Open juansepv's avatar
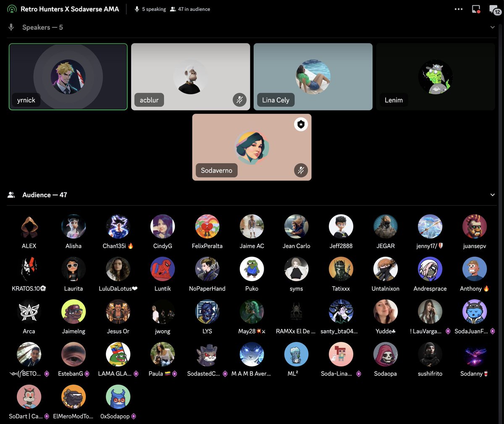Viewport: 504px width, 424px height. [474, 226]
